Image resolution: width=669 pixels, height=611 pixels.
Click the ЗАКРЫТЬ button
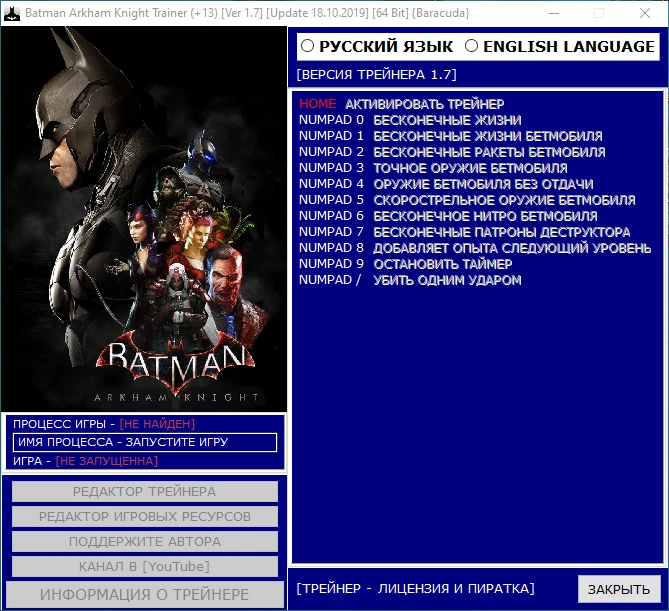click(619, 589)
